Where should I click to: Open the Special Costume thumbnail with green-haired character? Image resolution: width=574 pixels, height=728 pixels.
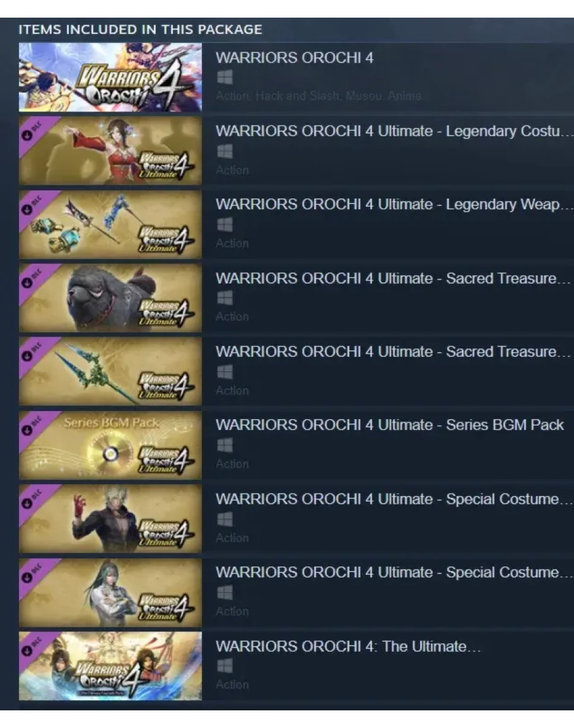click(x=110, y=592)
